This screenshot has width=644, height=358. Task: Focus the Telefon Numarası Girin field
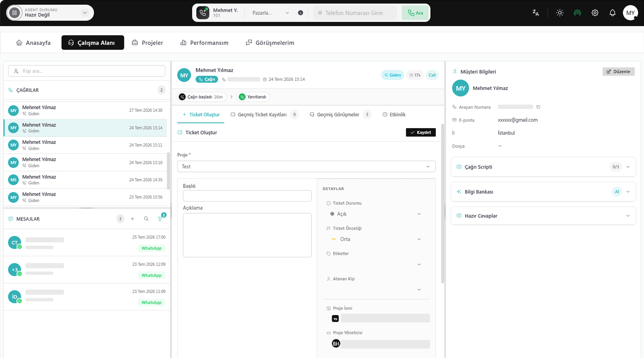[x=355, y=13]
